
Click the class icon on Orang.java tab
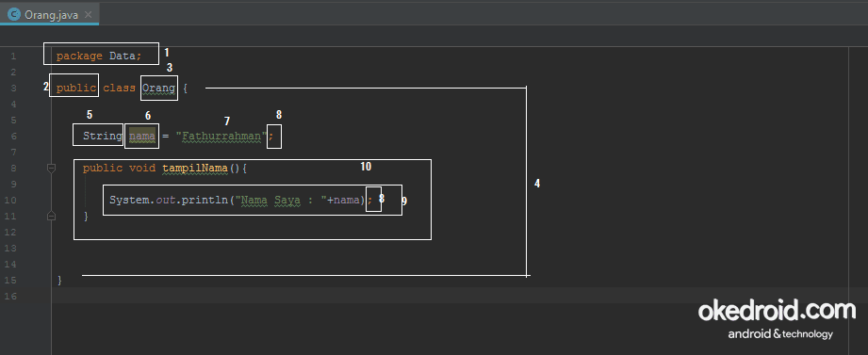[x=14, y=14]
